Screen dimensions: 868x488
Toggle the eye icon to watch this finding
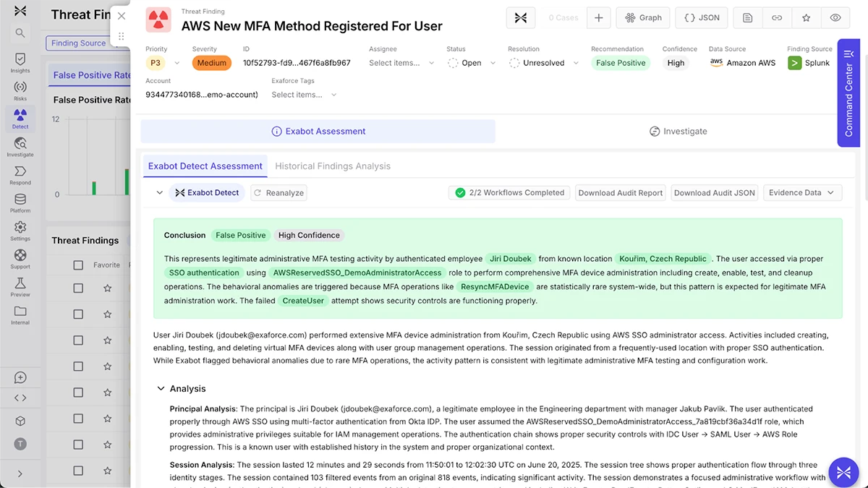(x=835, y=17)
